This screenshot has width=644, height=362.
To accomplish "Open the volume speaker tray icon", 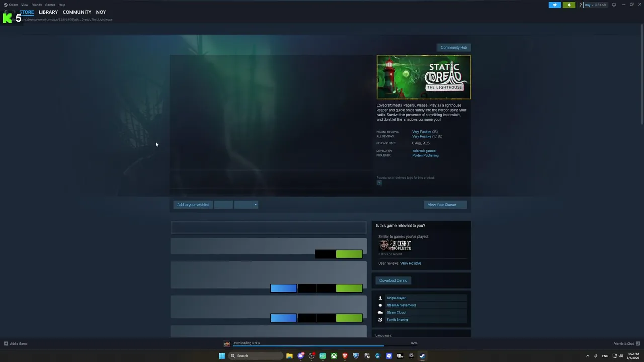I will (620, 356).
